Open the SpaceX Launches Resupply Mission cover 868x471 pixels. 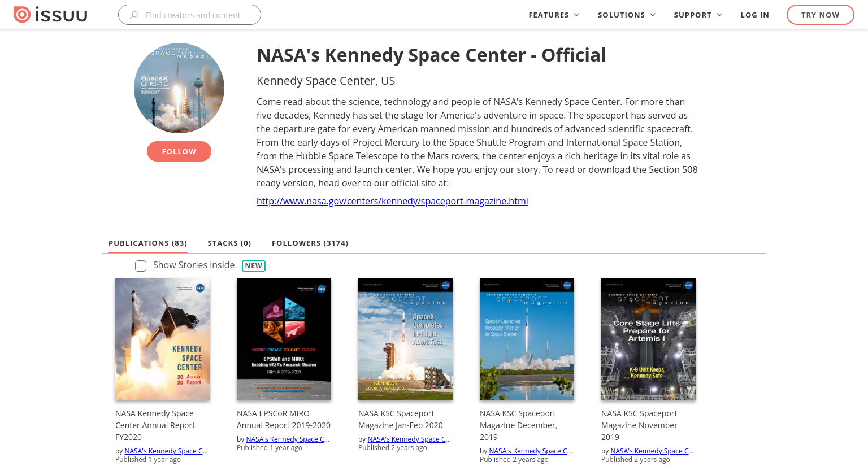coord(527,339)
